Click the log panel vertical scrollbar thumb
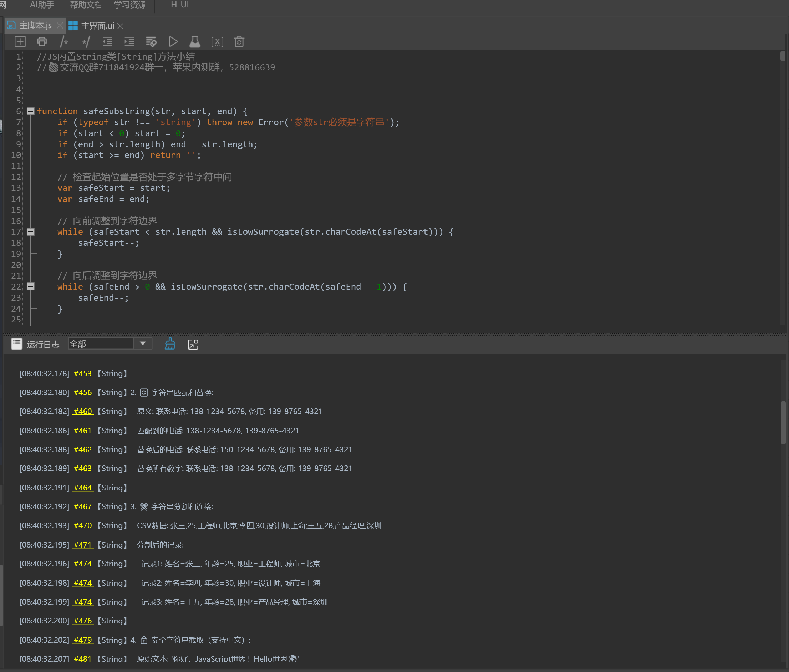This screenshot has width=789, height=672. point(783,423)
